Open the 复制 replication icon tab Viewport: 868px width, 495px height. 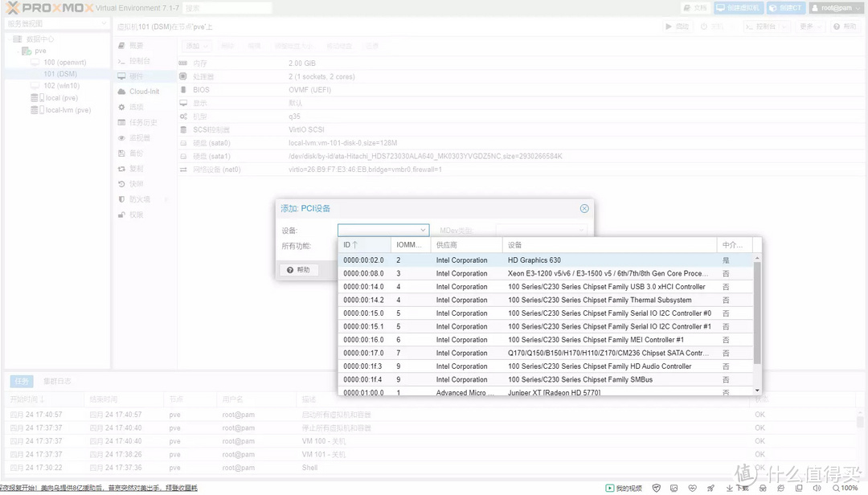click(122, 169)
